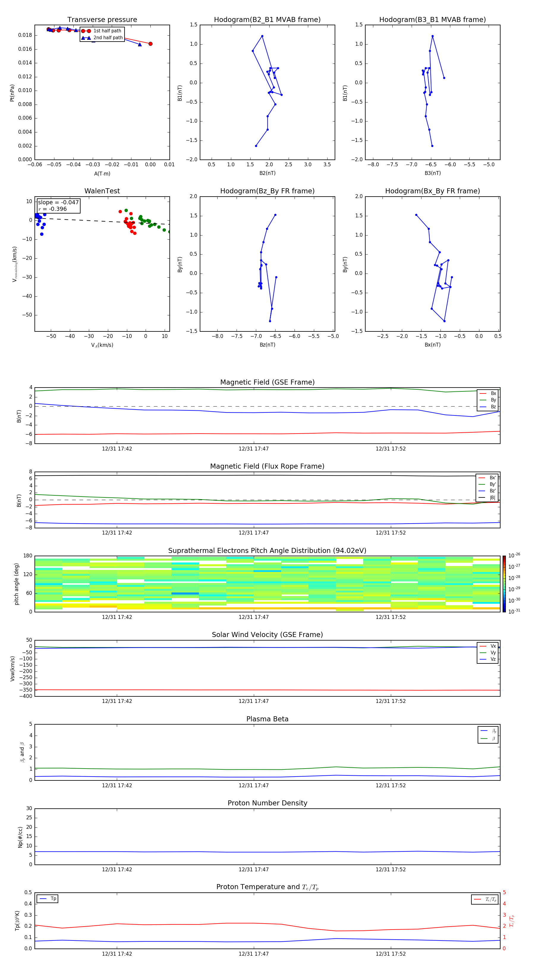The width and height of the screenshot is (535, 980).
Task: Click the 'WalenTest' plot title
Action: [102, 191]
